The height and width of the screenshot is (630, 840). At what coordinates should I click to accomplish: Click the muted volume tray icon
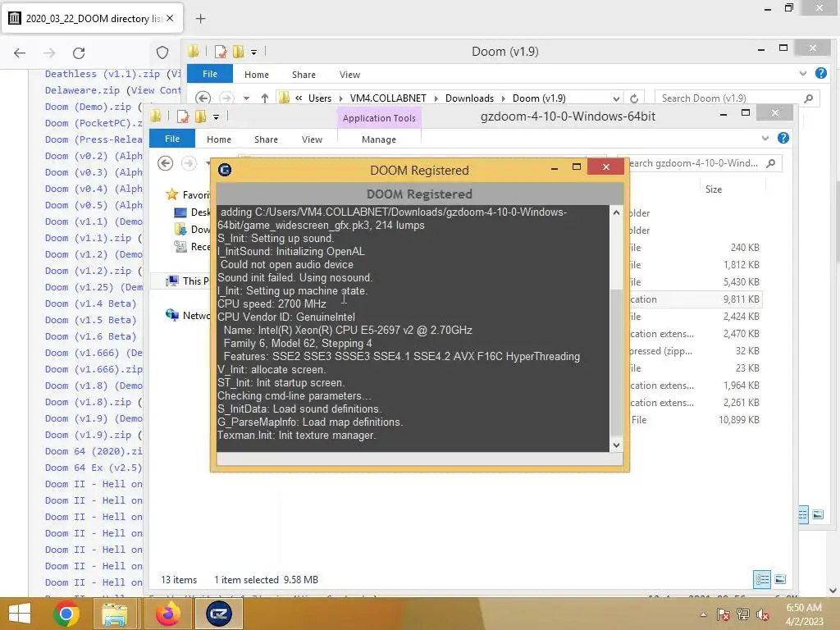coord(763,614)
